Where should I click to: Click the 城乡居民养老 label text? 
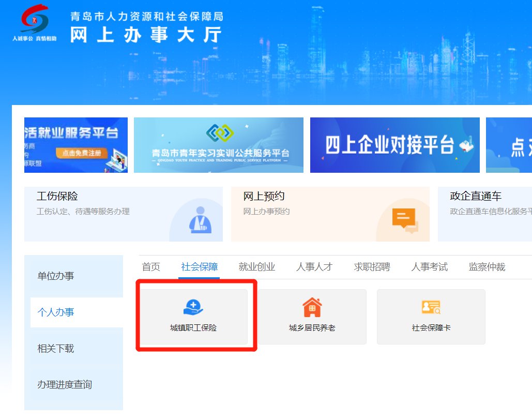[x=312, y=327]
